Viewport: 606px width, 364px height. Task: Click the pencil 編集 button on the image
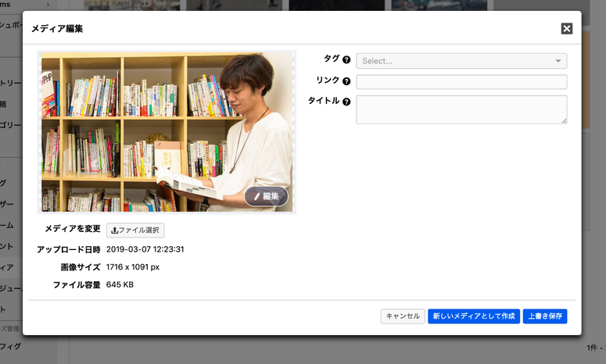[267, 196]
